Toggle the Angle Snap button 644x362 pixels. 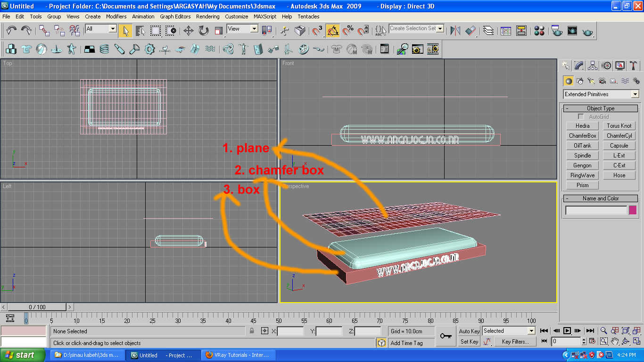(x=333, y=31)
